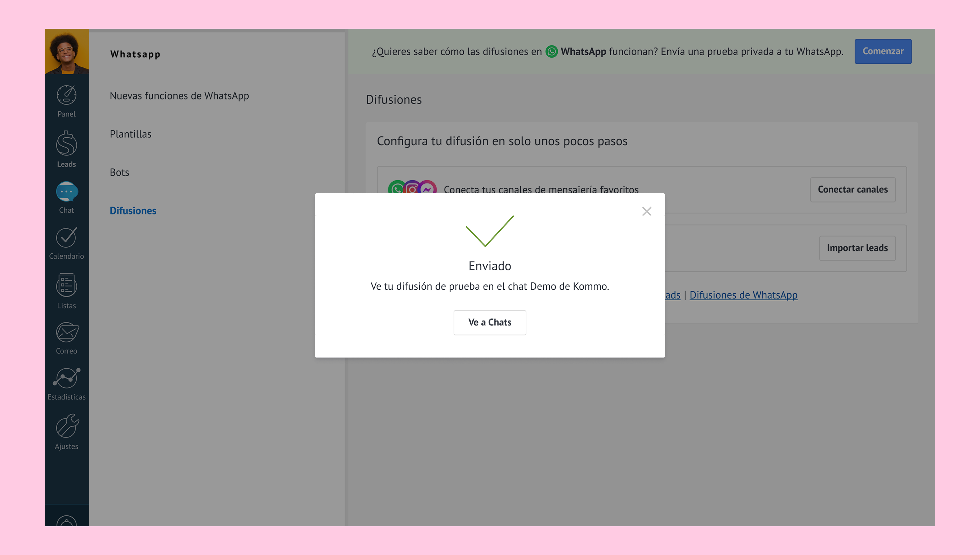Screen dimensions: 980x555
Task: Open Estadísticas chart icon
Action: [x=67, y=378]
